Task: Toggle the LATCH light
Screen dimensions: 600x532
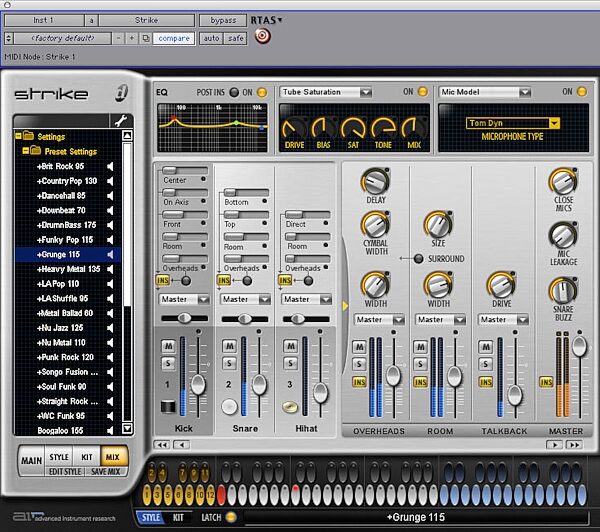Action: pyautogui.click(x=231, y=517)
